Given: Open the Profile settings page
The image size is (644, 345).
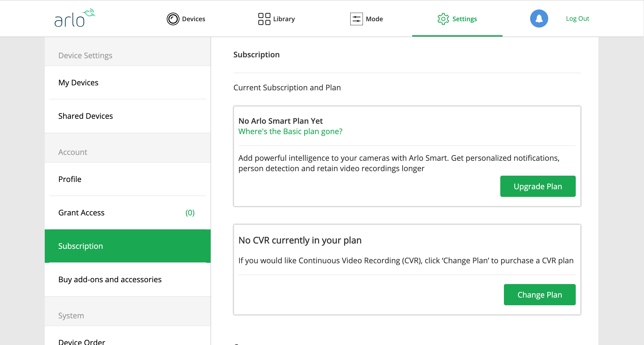Looking at the screenshot, I should click(x=70, y=179).
